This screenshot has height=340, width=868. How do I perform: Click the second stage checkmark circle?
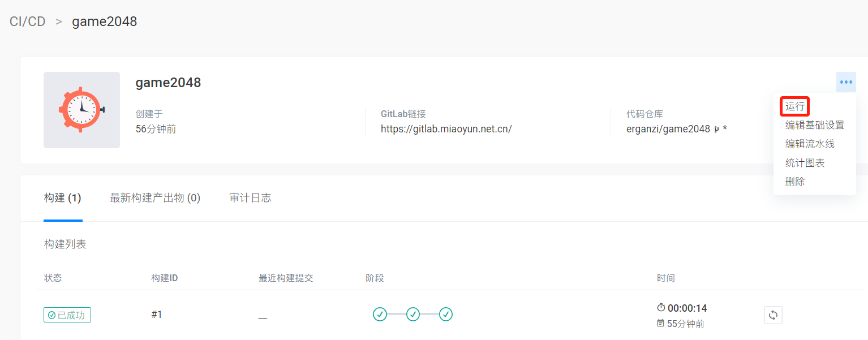(413, 314)
